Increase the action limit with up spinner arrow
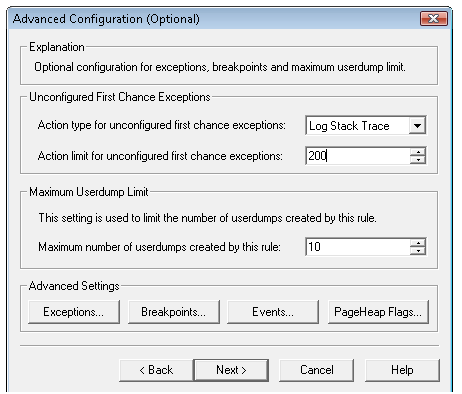This screenshot has height=394, width=462. point(418,152)
